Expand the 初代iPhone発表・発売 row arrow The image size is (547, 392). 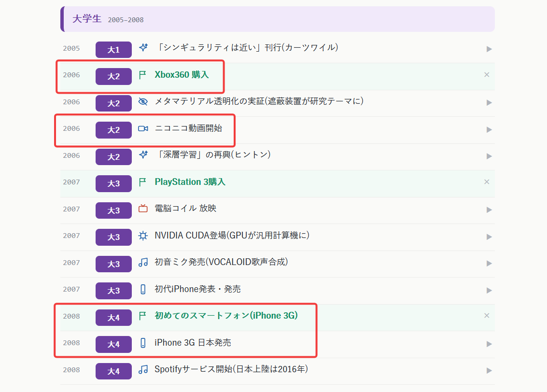[x=489, y=291]
